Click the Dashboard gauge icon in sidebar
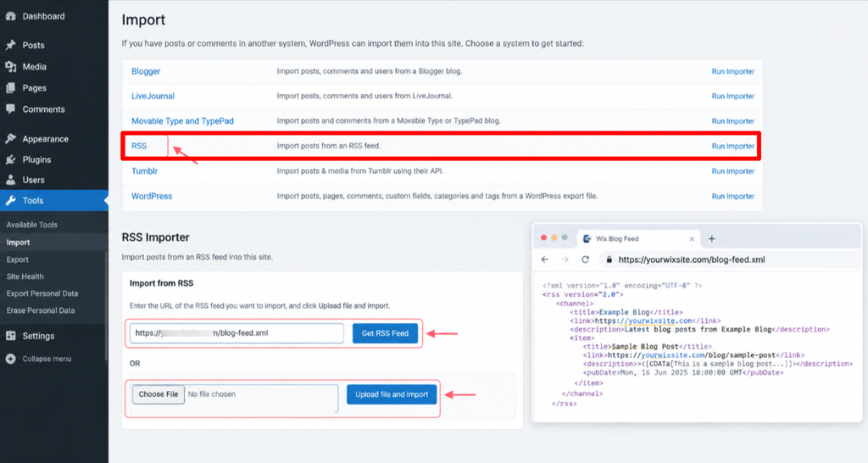 coord(10,16)
